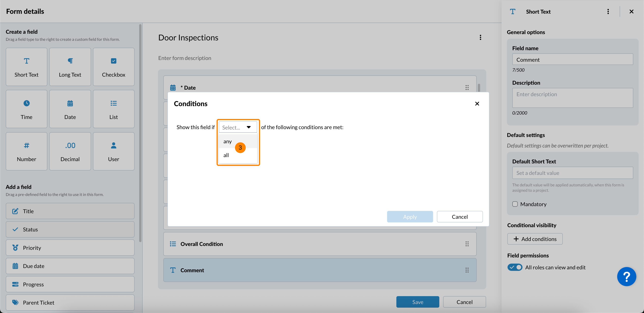Check the Mandatory checkbox

click(515, 204)
